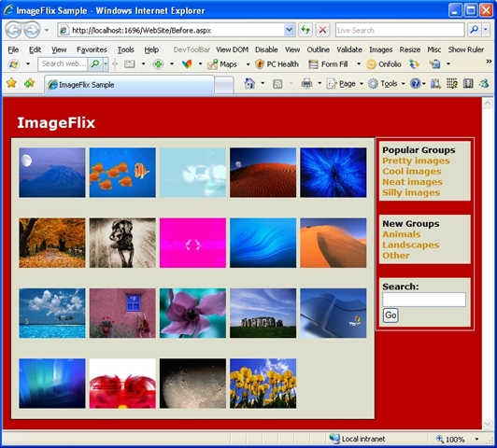Open the Landscapes group link
Viewport: 497px width, 448px height.
click(x=410, y=245)
